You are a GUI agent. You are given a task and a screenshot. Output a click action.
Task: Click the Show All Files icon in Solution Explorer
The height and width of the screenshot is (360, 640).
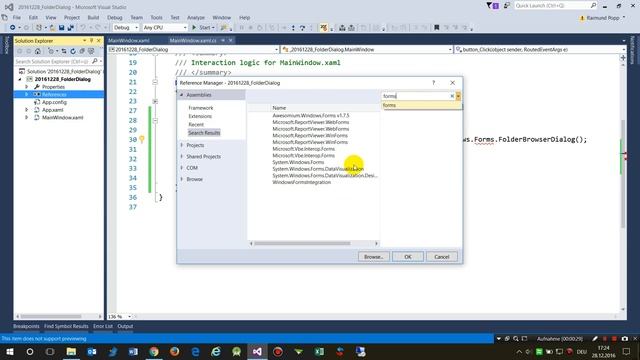91,51
